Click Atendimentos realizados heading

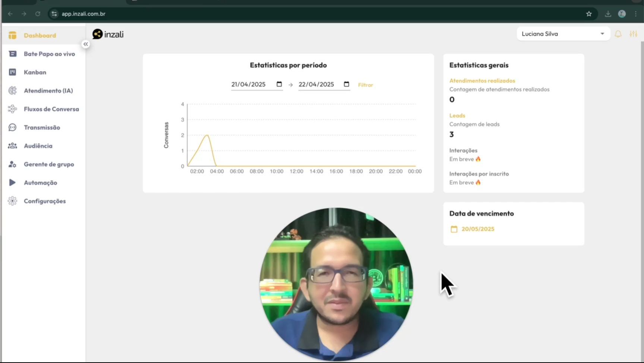coord(482,81)
